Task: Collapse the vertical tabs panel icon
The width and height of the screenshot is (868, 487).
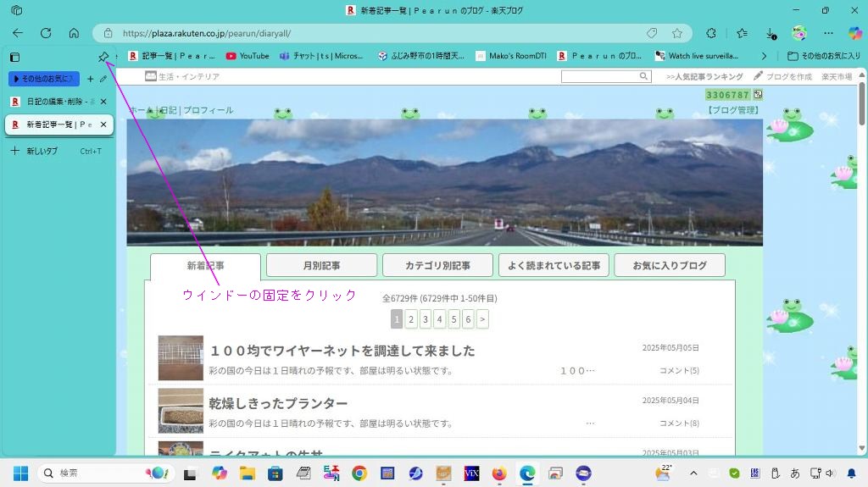Action: pos(14,57)
